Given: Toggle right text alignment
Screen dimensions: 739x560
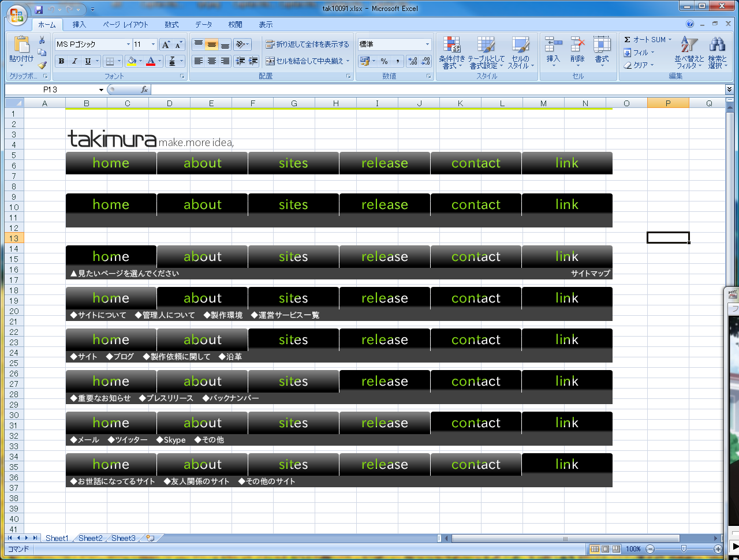Looking at the screenshot, I should coord(225,61).
